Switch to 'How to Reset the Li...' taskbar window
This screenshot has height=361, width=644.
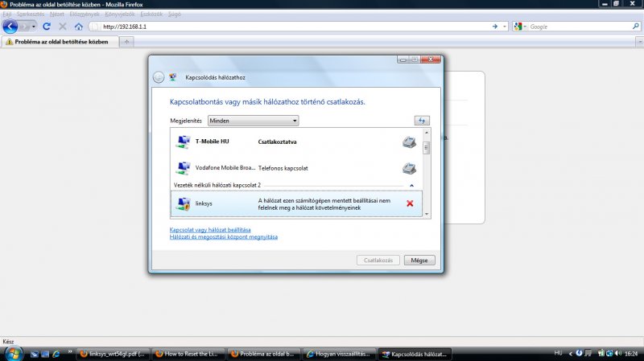pos(188,354)
